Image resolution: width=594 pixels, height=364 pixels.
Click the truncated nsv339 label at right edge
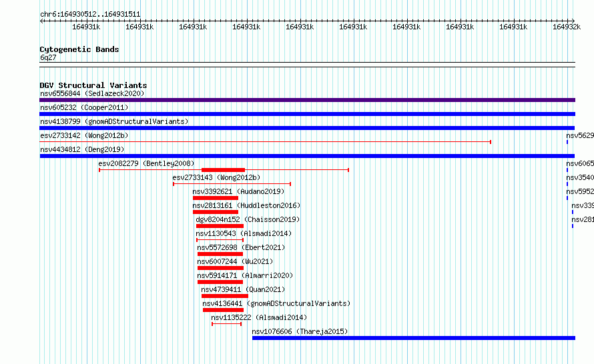[x=583, y=205]
